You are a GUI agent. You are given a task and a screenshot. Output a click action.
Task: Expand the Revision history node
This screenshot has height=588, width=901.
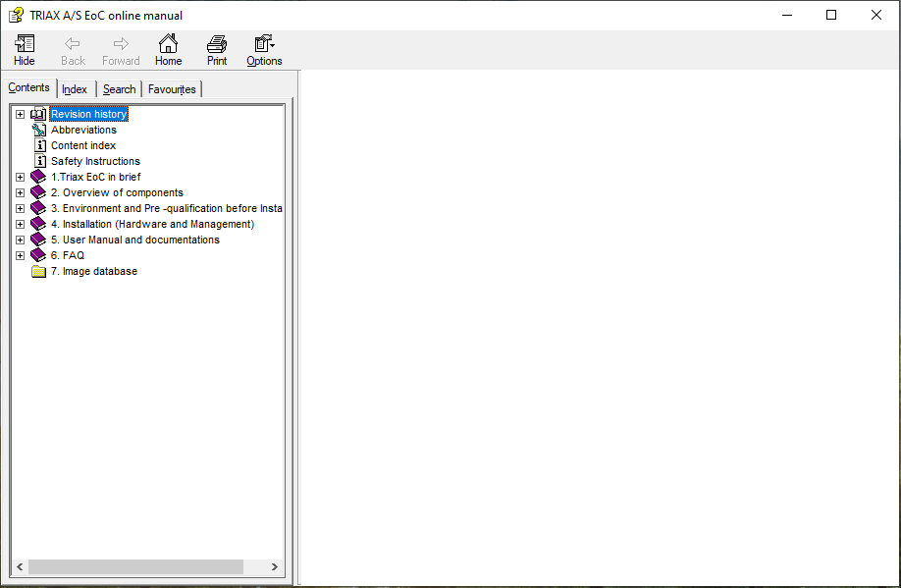pos(20,115)
